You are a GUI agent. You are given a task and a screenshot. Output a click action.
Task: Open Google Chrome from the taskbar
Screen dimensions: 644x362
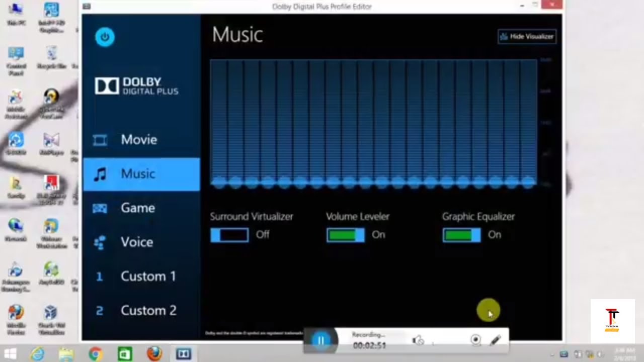[x=96, y=354]
